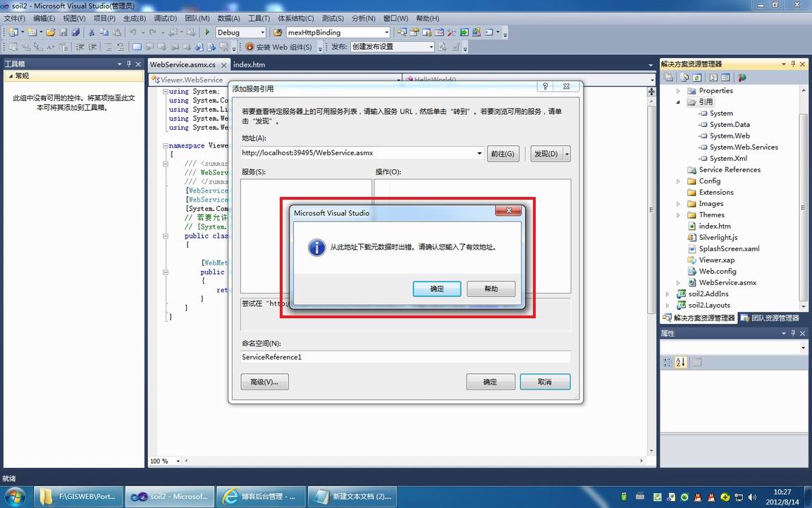Screen dimensions: 812x508
Task: Open the address URL dropdown arrow
Action: click(x=479, y=153)
